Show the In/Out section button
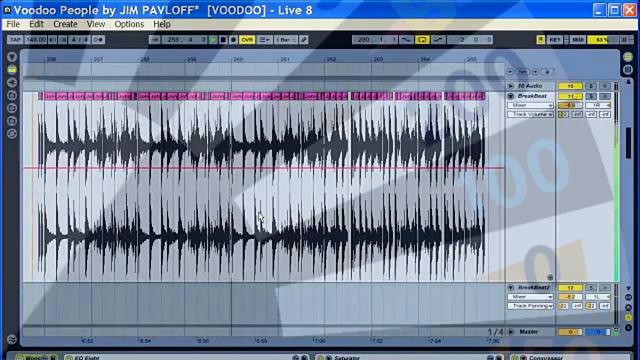Screen dimensions: 640x360 [628, 297]
